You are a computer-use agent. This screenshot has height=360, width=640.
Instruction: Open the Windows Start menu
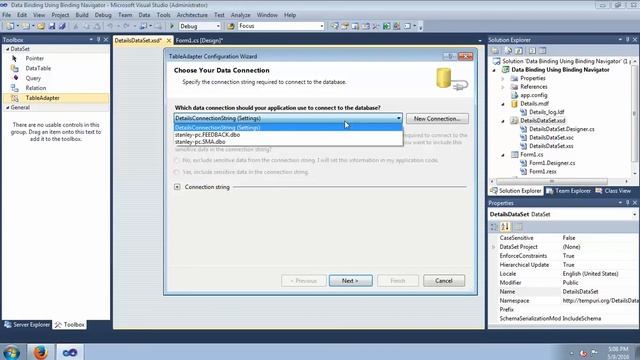[11, 352]
